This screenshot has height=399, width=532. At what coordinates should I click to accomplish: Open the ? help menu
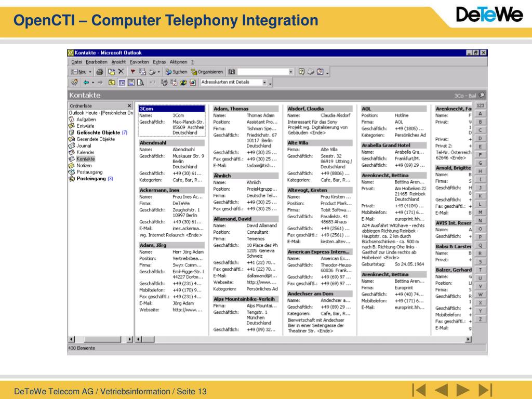click(x=192, y=62)
